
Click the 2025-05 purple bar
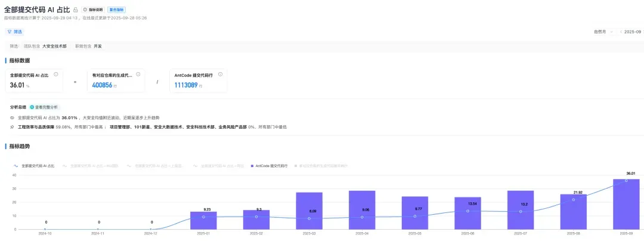tap(415, 213)
